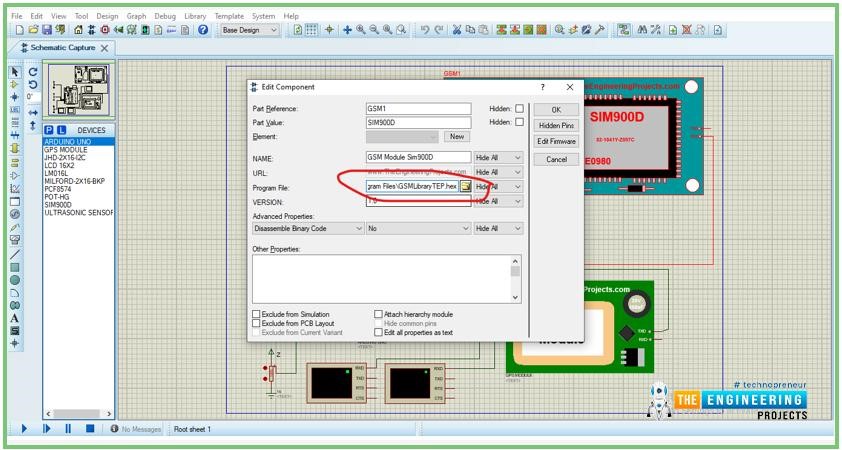
Task: Mirror component horizontally (X-Mirror)
Action: click(33, 113)
